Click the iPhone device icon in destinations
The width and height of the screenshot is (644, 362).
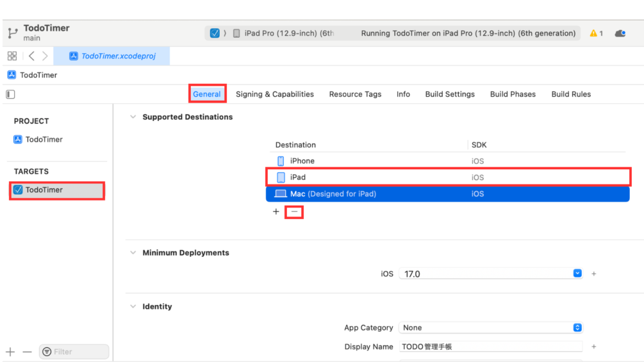[x=281, y=161]
